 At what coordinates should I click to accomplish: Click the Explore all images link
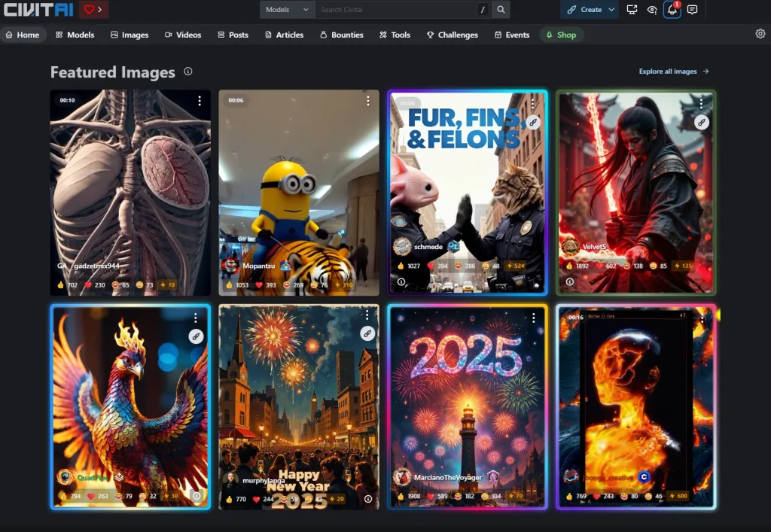coord(674,71)
